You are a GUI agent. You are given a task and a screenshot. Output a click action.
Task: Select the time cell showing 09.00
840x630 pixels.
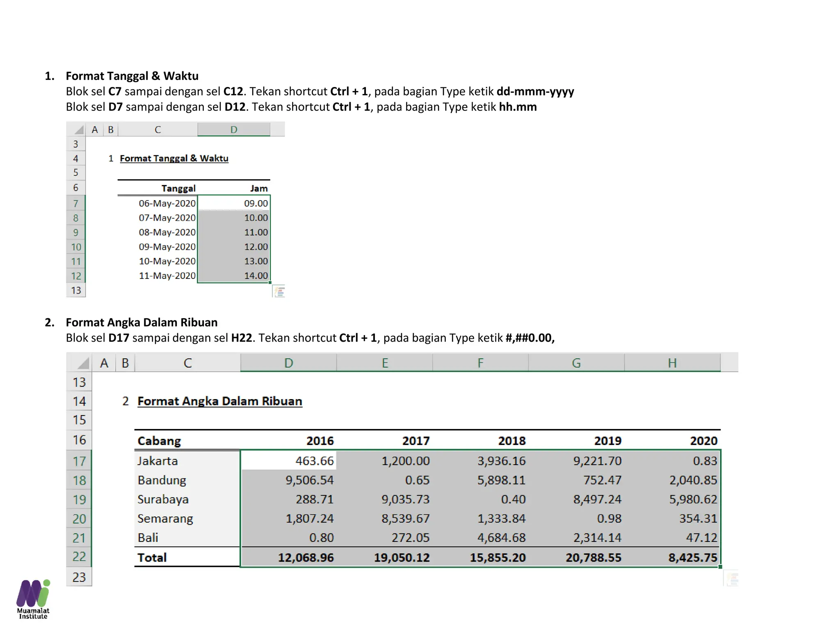coord(256,203)
